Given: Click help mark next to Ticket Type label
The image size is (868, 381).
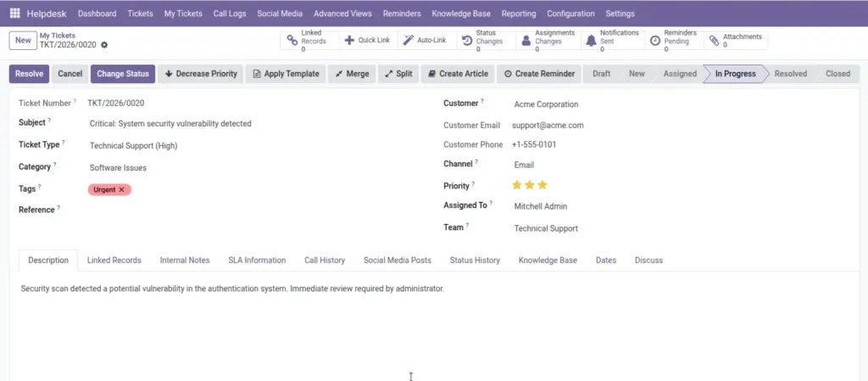Looking at the screenshot, I should pyautogui.click(x=63, y=143).
